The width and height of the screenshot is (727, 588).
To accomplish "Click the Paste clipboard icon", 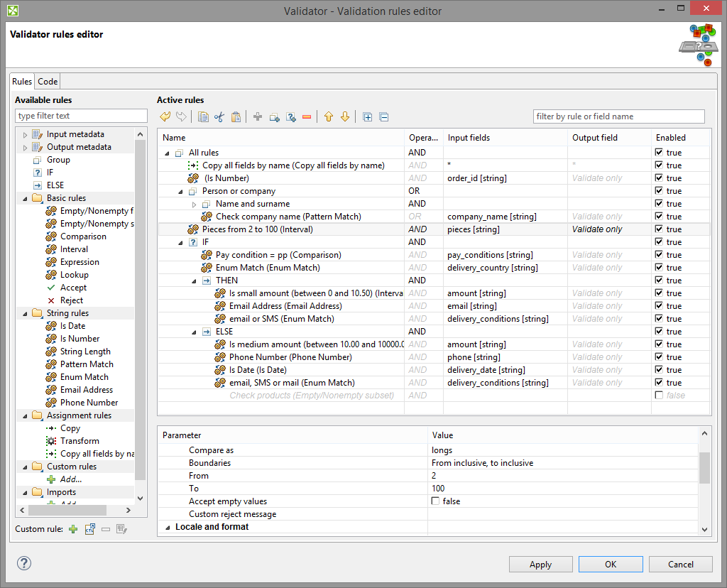I will (236, 117).
